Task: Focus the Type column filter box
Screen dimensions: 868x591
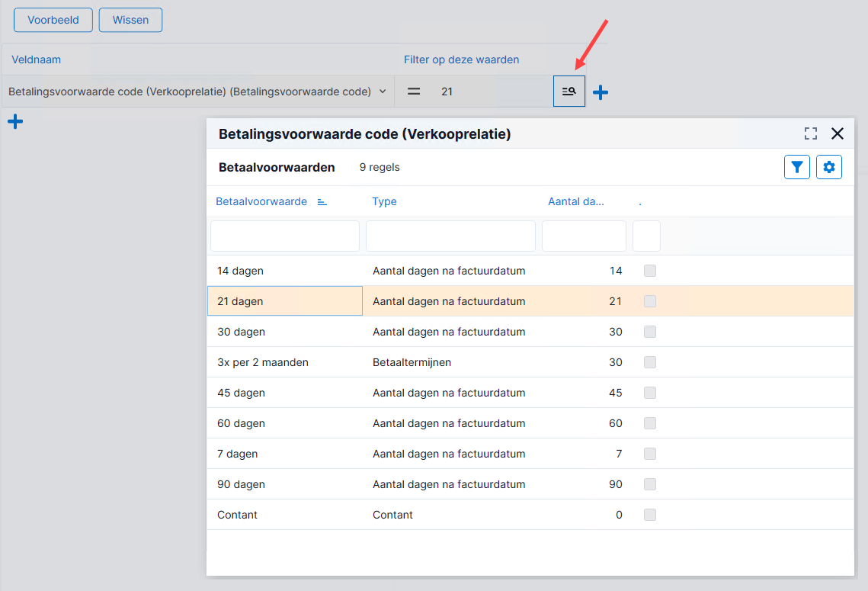Action: click(x=450, y=236)
